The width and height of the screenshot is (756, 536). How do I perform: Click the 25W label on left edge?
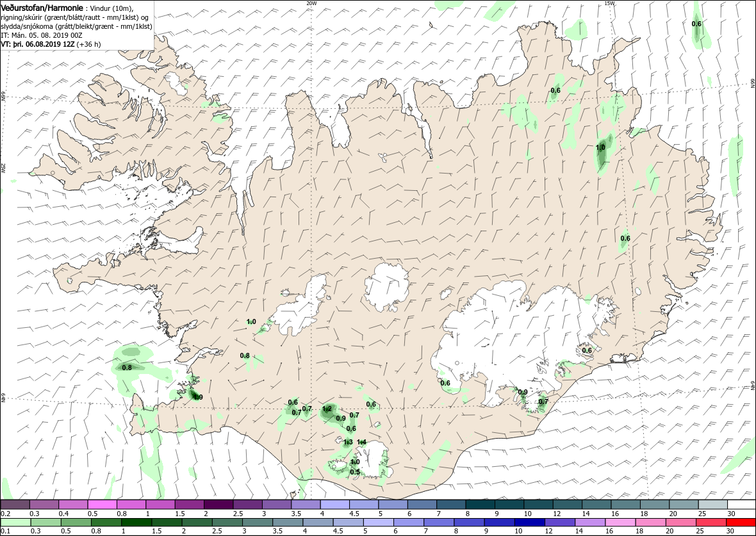(x=3, y=168)
